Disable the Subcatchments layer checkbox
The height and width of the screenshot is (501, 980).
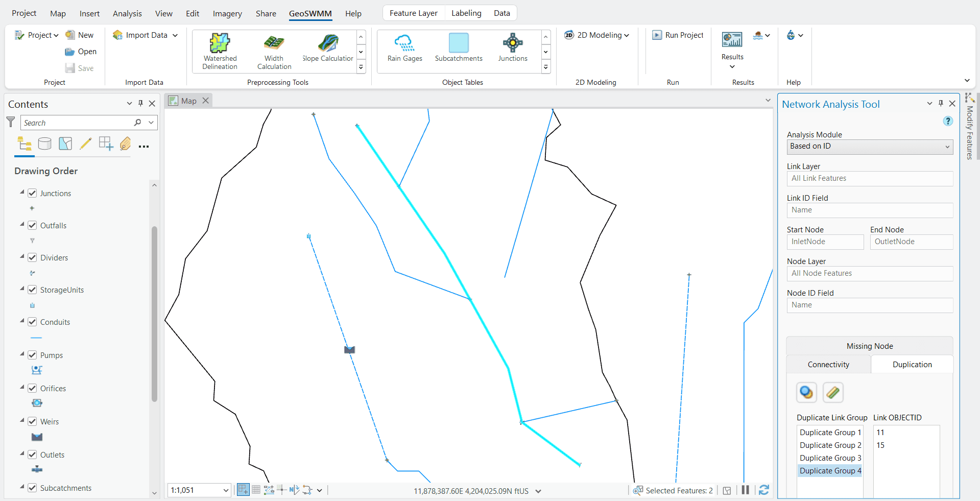click(x=32, y=488)
